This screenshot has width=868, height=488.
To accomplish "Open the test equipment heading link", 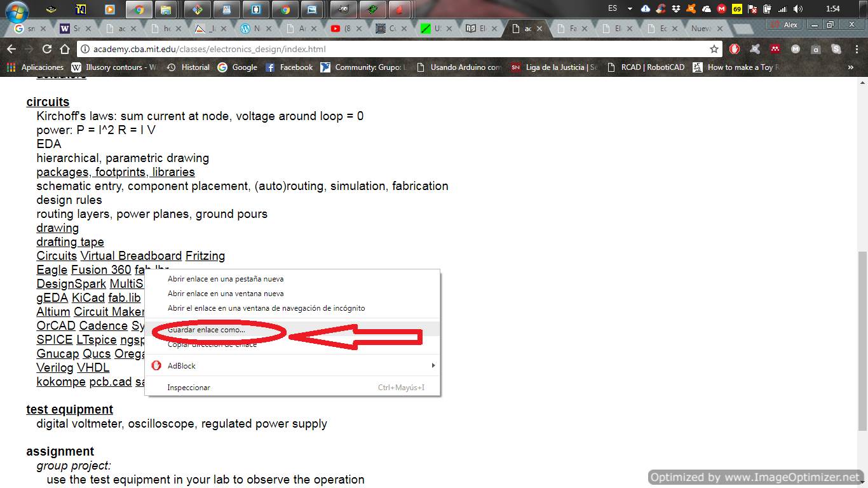I will tap(69, 410).
